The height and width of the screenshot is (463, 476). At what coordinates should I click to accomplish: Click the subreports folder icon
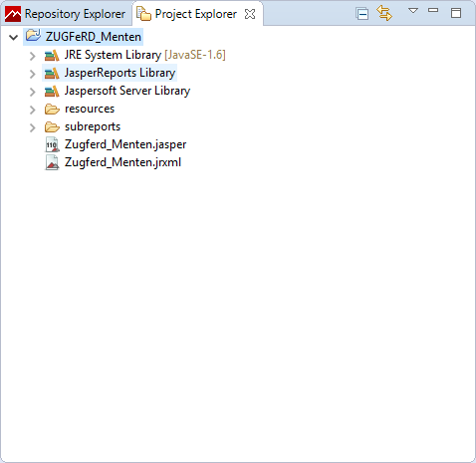[52, 127]
